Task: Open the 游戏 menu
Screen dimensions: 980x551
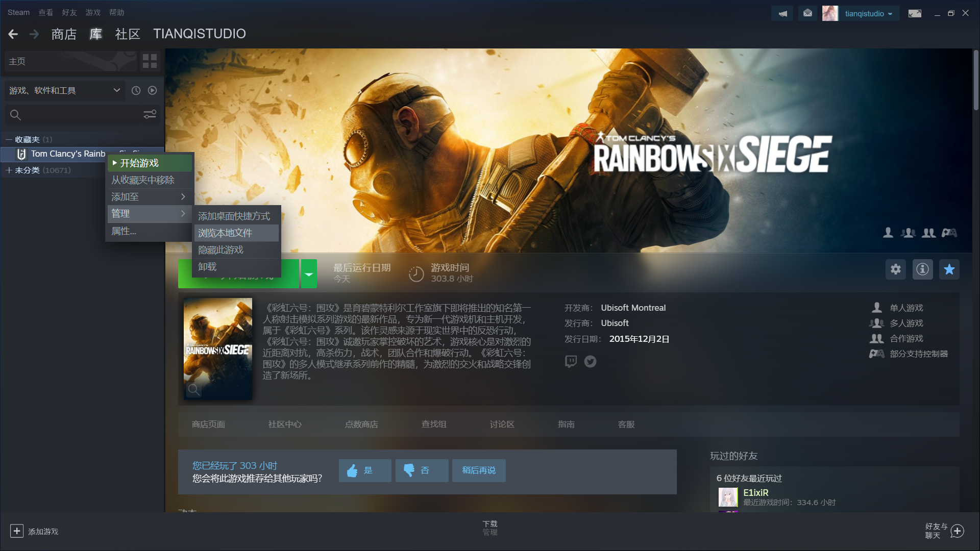Action: pos(93,12)
